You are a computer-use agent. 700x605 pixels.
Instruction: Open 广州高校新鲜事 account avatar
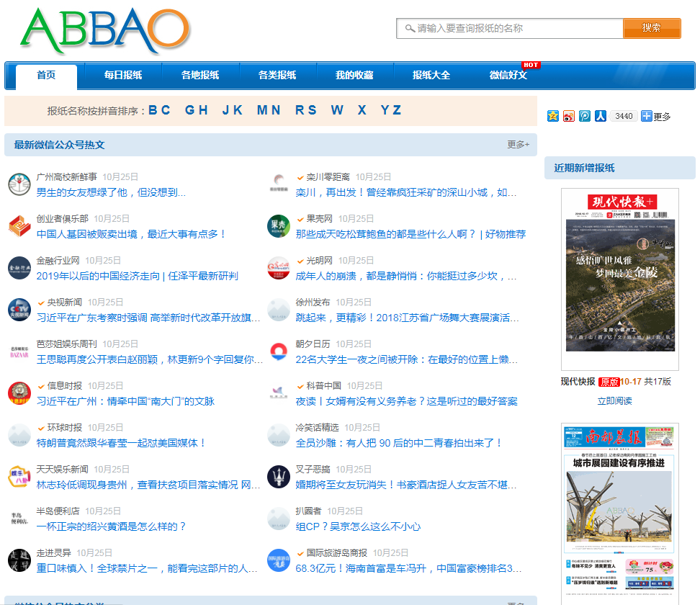19,184
